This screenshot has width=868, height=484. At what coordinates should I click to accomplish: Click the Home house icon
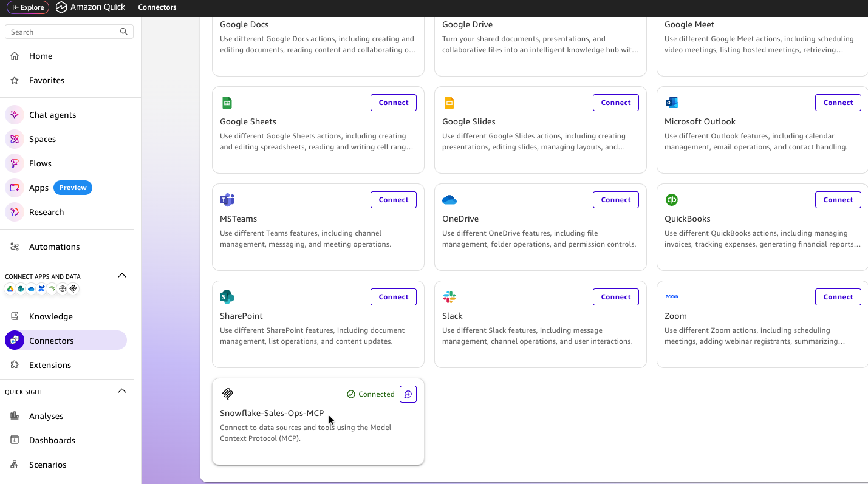pos(15,56)
